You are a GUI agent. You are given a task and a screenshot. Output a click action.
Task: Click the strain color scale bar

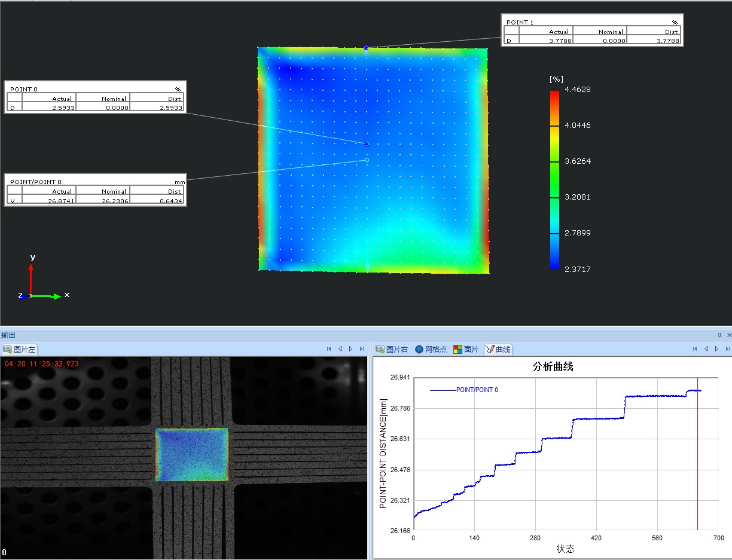point(554,179)
